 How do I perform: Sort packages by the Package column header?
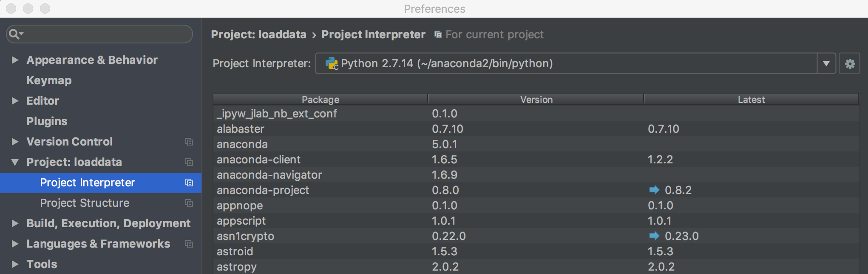[320, 100]
